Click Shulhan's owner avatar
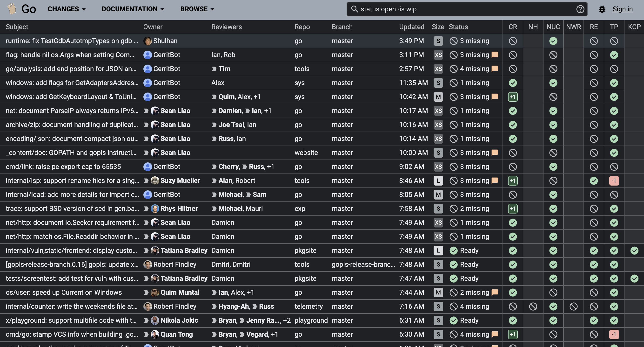This screenshot has width=644, height=347. (148, 41)
